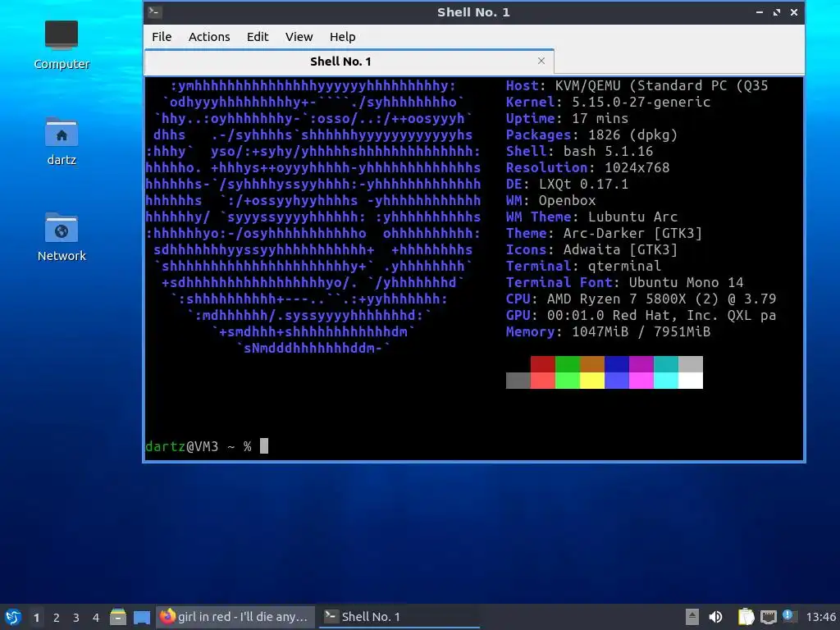The width and height of the screenshot is (840, 630).
Task: Switch to workspace 3
Action: (76, 618)
